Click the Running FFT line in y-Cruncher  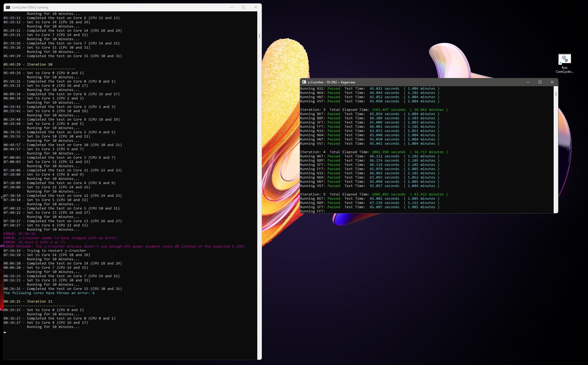click(x=313, y=211)
